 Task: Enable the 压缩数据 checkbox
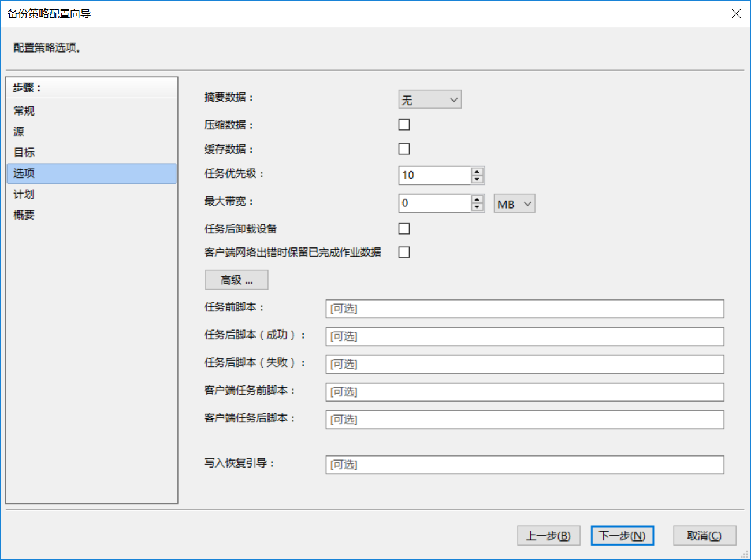point(404,125)
